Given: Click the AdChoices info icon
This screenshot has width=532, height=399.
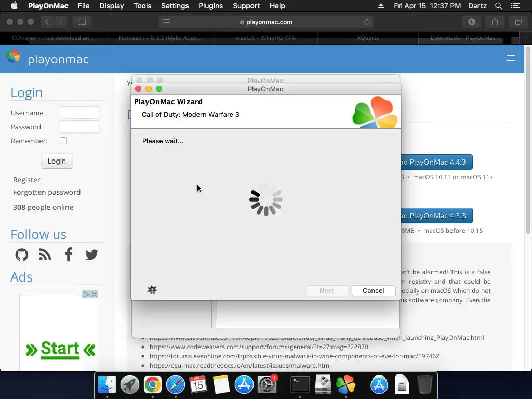Looking at the screenshot, I should [86, 294].
